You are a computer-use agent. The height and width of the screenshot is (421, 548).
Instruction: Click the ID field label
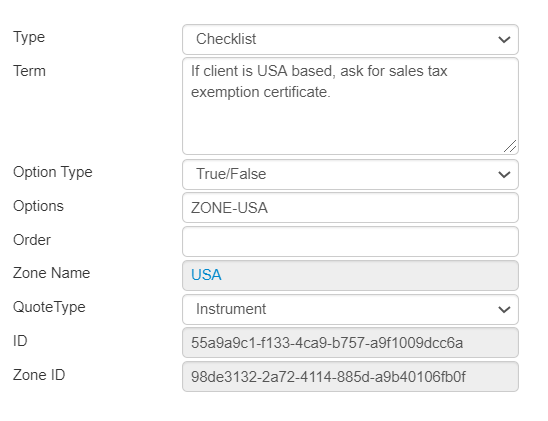[x=20, y=341]
